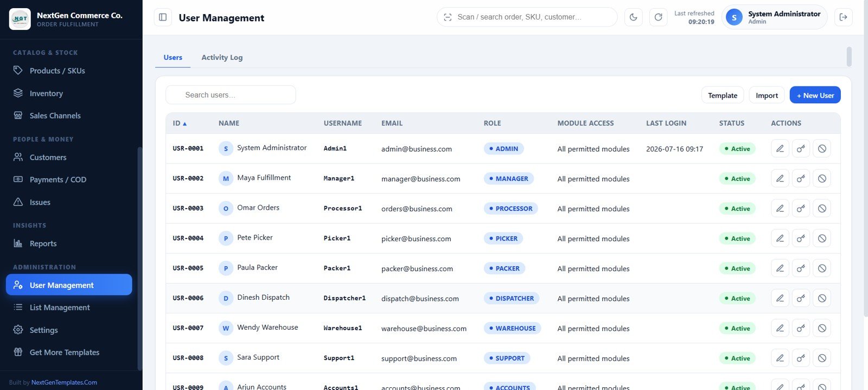Click the Import button
This screenshot has width=868, height=390.
[x=767, y=95]
